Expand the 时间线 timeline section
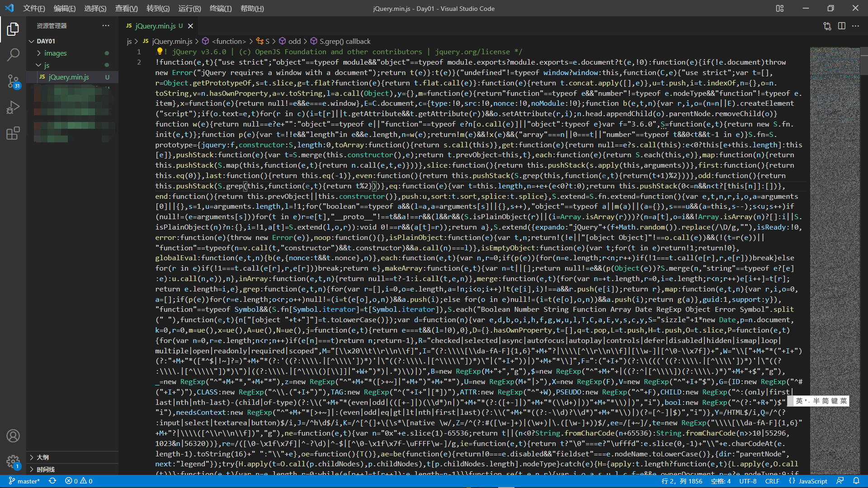The image size is (868, 488). coord(72,469)
